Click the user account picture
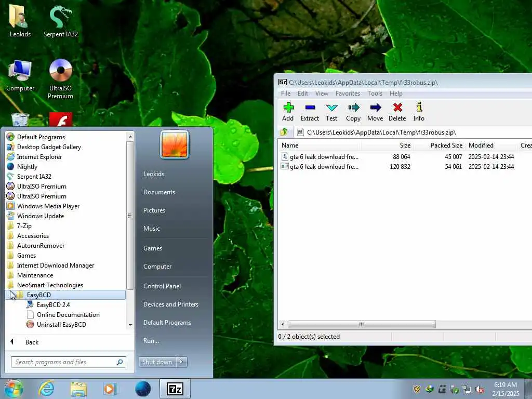This screenshot has height=399, width=532. (x=175, y=145)
